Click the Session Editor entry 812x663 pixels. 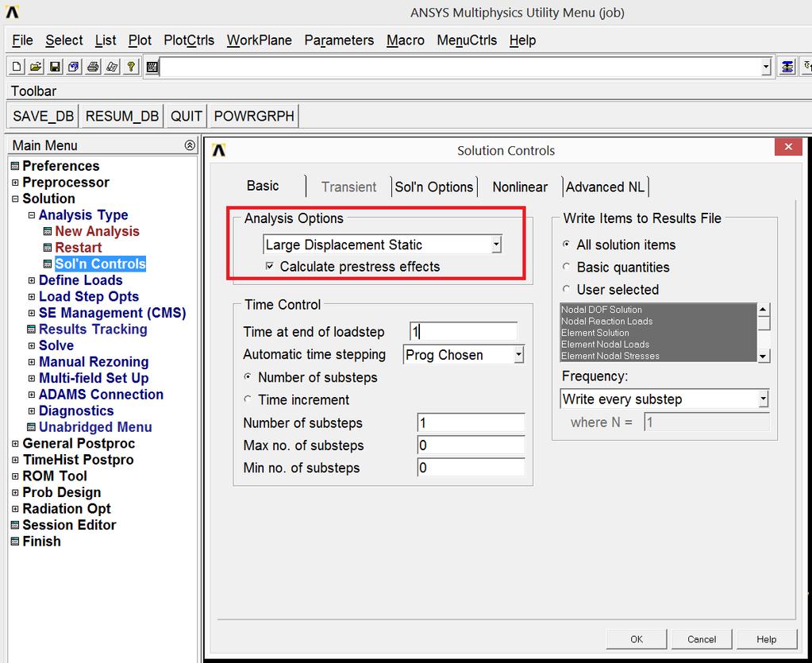(69, 525)
